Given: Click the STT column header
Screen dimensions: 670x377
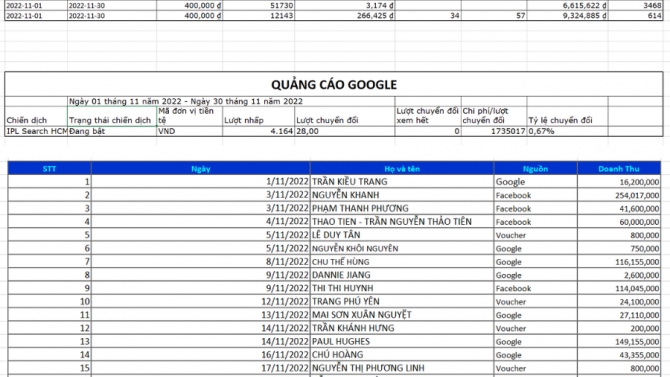Looking at the screenshot, I should pos(49,168).
